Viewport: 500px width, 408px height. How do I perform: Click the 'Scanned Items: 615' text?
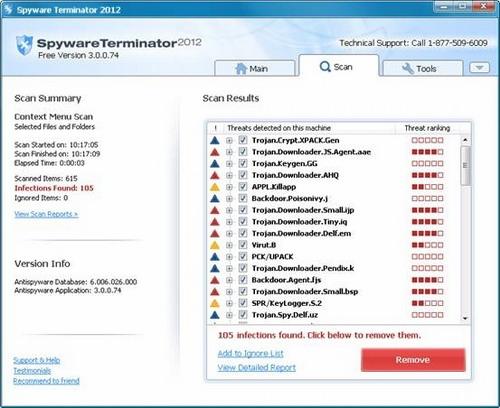pyautogui.click(x=46, y=178)
